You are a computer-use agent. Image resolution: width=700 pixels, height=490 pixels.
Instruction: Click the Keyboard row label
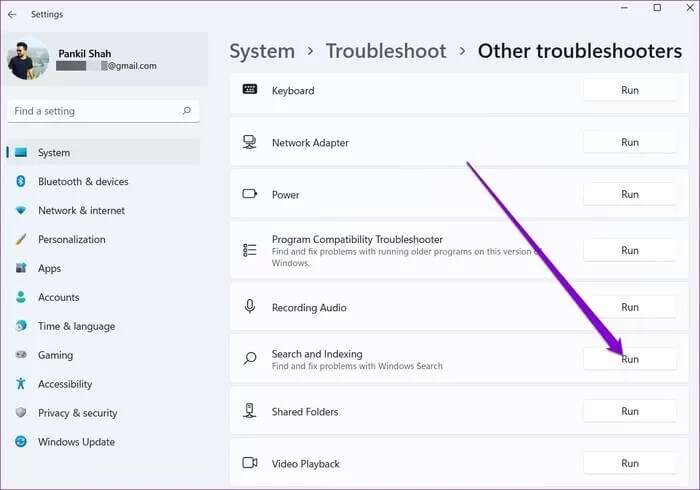[x=293, y=91]
